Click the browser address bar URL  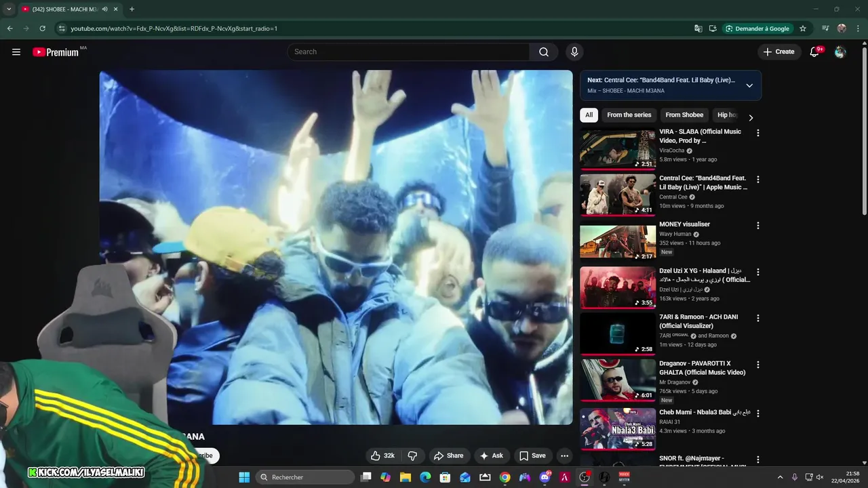pos(174,28)
